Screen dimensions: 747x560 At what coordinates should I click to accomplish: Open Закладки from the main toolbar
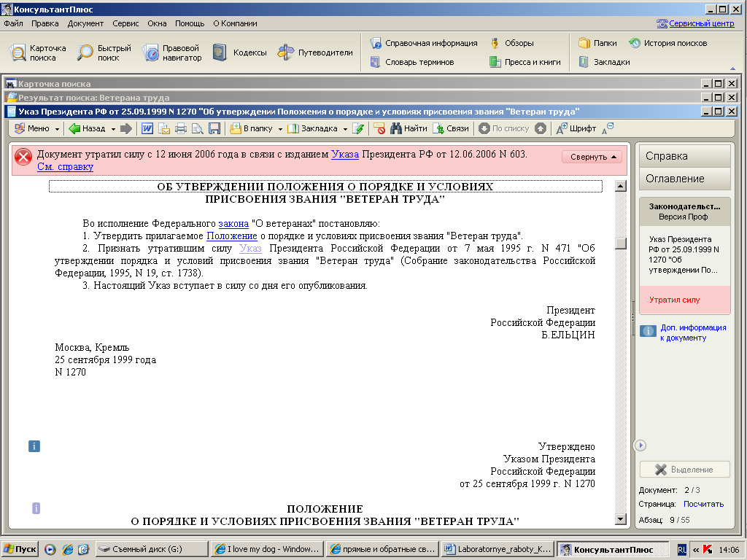[604, 62]
